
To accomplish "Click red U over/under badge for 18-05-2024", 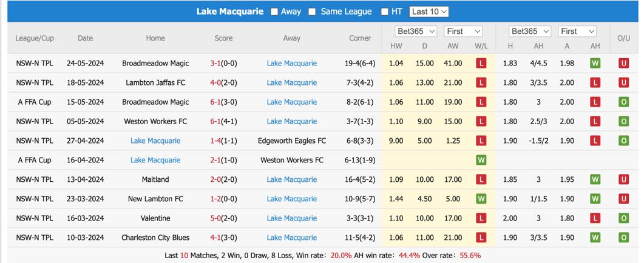I will click(623, 82).
